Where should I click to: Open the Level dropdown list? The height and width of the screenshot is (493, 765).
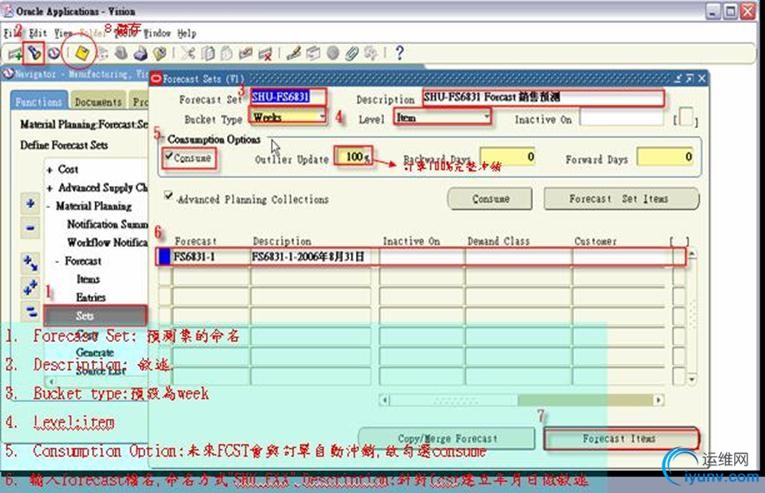pos(486,117)
